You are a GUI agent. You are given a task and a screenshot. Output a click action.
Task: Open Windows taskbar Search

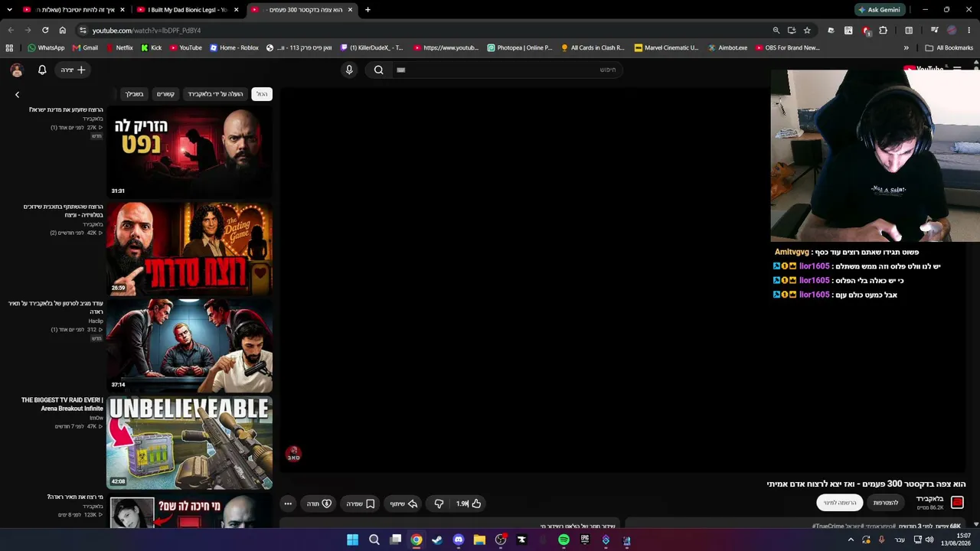click(x=374, y=540)
